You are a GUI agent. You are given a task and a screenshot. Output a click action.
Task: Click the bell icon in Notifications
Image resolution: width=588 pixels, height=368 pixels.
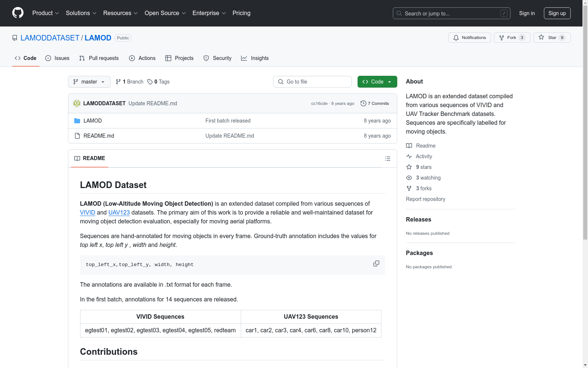click(x=456, y=38)
